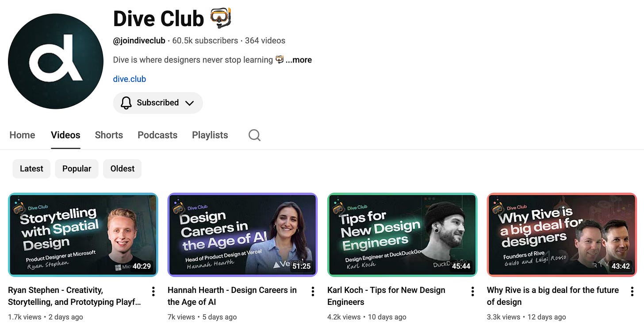Expand channel description via ...more
644x331 pixels.
(299, 60)
